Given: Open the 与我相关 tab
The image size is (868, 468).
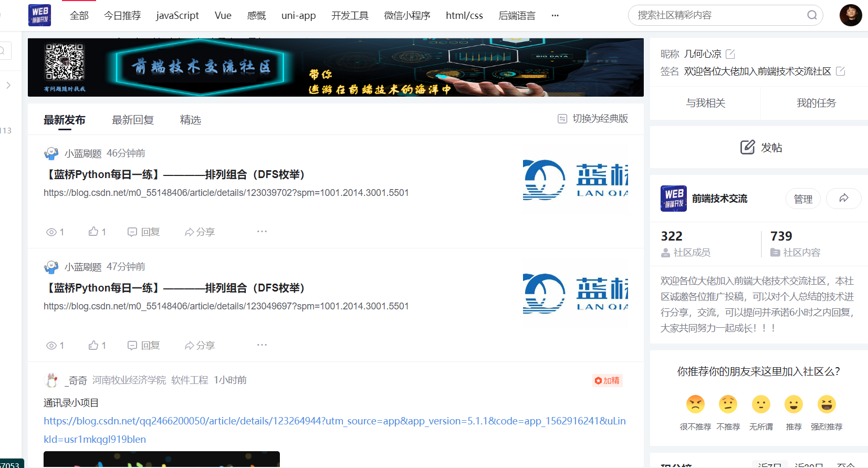Looking at the screenshot, I should pos(705,103).
